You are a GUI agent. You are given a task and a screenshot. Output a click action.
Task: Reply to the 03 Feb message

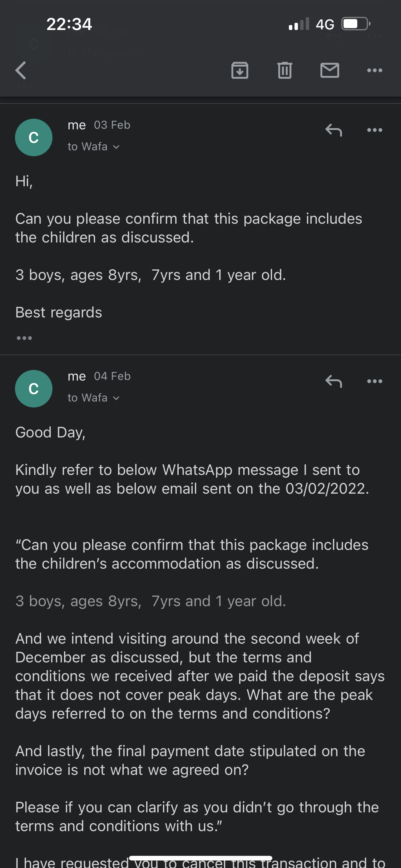334,130
